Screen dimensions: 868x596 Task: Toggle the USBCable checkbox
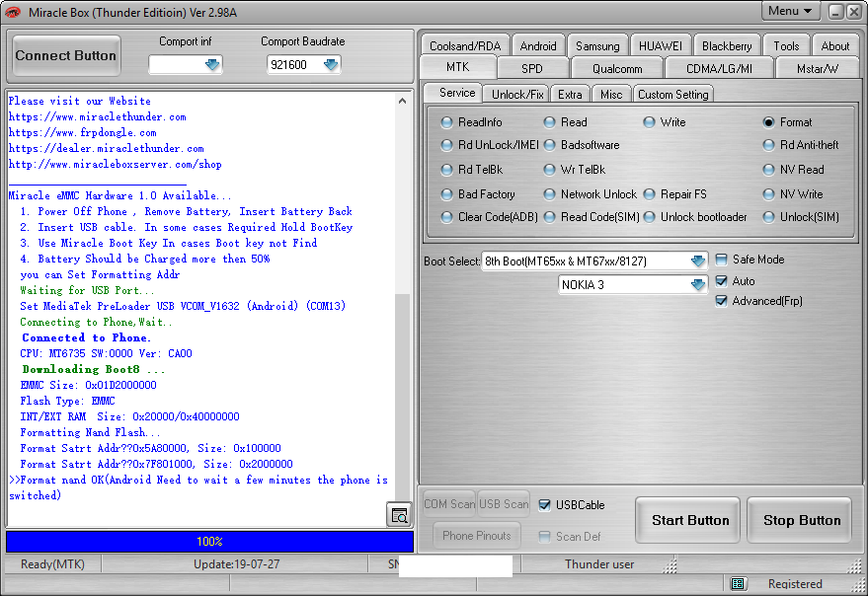(x=545, y=504)
